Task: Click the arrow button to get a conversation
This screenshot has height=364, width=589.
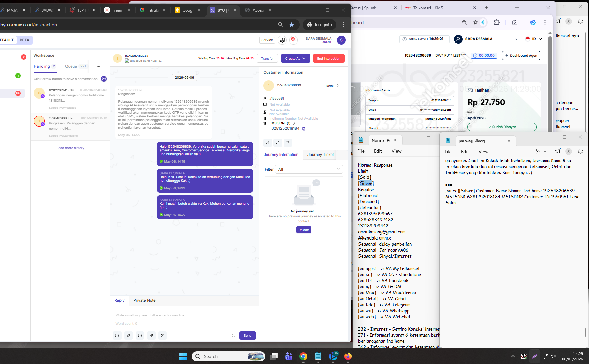Action: click(x=104, y=79)
